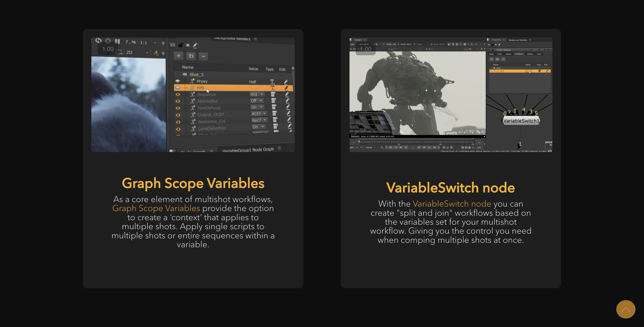This screenshot has height=327, width=644.
Task: Click the remove variable minus button in left panel
Action: [203, 56]
